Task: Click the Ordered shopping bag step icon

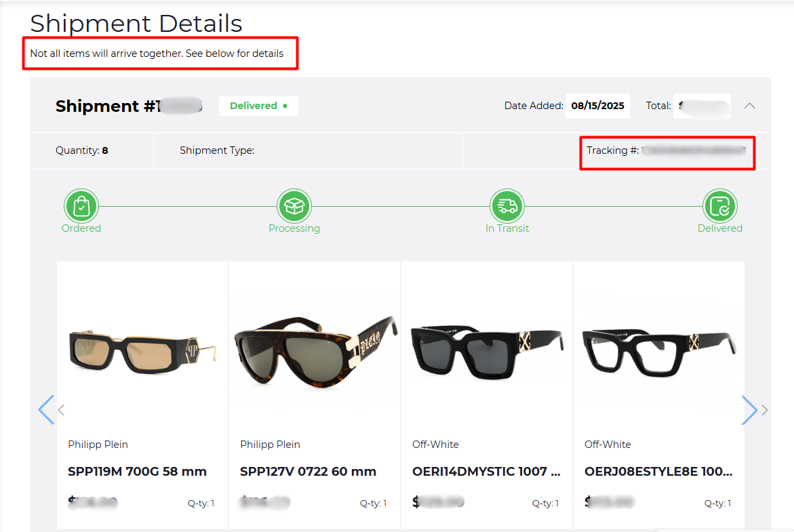Action: click(81, 206)
